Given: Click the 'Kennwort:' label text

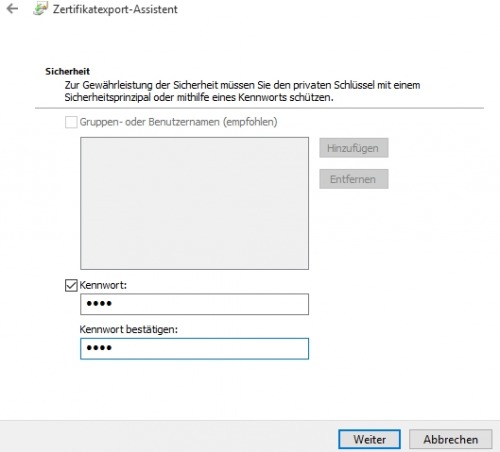Looking at the screenshot, I should pos(103,285).
